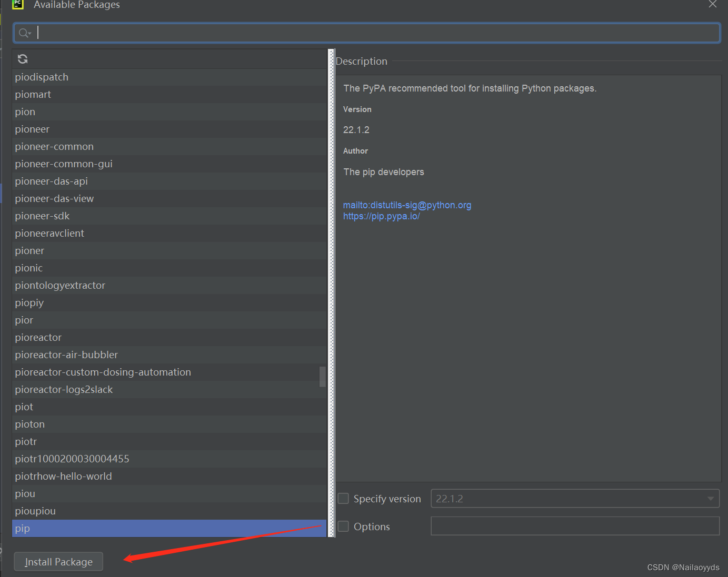Select pioneer-das-view package
728x577 pixels.
[169, 199]
